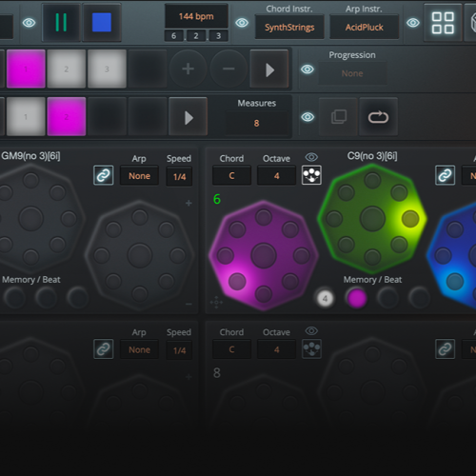Select white pad 2 in the upper pad row
476x476 pixels.
point(67,69)
